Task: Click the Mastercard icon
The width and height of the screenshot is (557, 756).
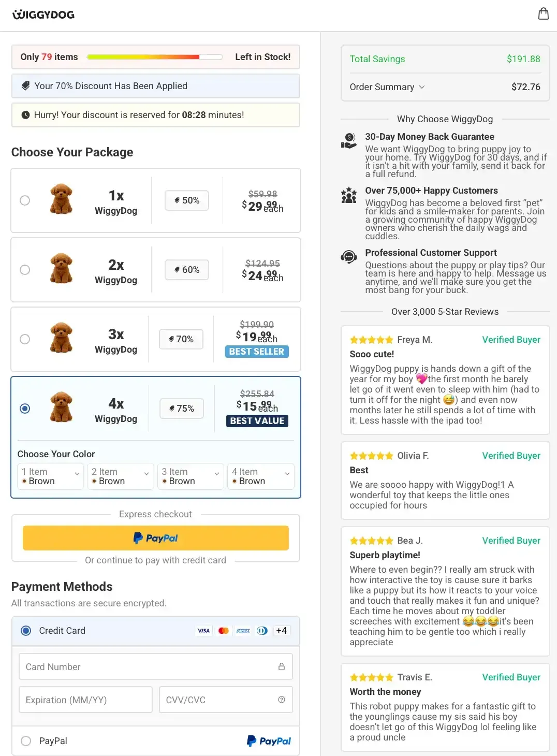Action: coord(223,631)
